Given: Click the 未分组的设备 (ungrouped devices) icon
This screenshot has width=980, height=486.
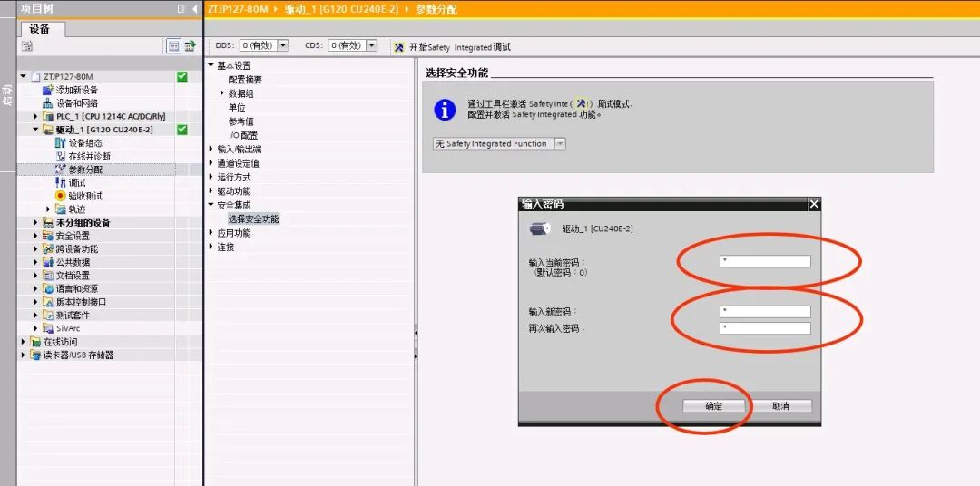Looking at the screenshot, I should pyautogui.click(x=48, y=222).
